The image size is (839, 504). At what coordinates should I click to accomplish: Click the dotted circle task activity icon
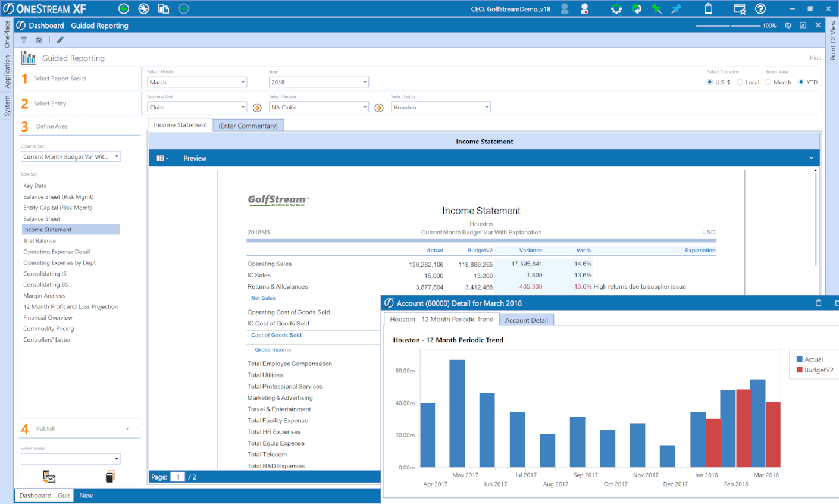coord(616,9)
